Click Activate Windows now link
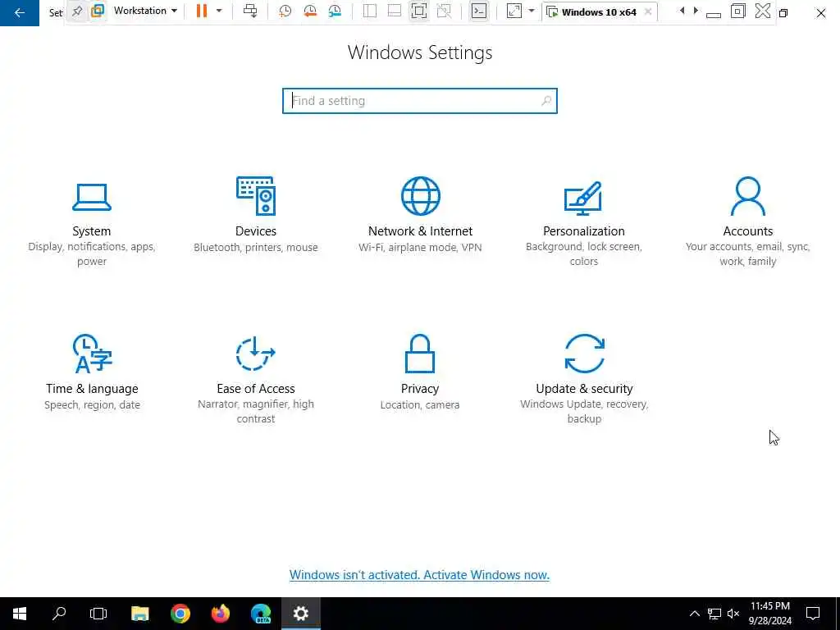840x630 pixels. click(x=486, y=575)
